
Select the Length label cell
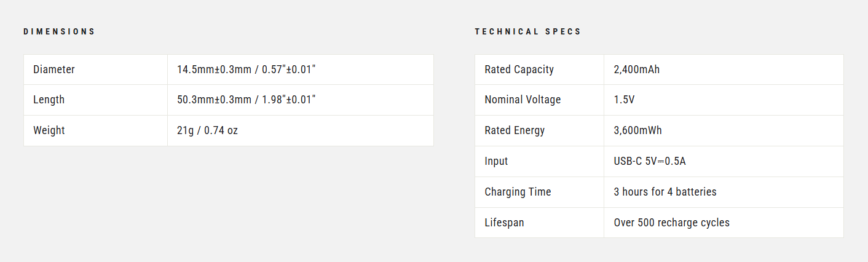[x=95, y=100]
